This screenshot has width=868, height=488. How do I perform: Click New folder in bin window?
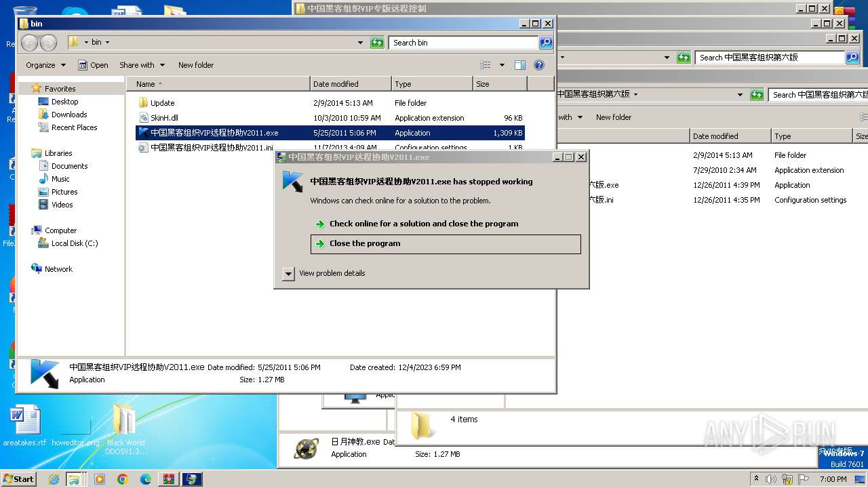[196, 65]
